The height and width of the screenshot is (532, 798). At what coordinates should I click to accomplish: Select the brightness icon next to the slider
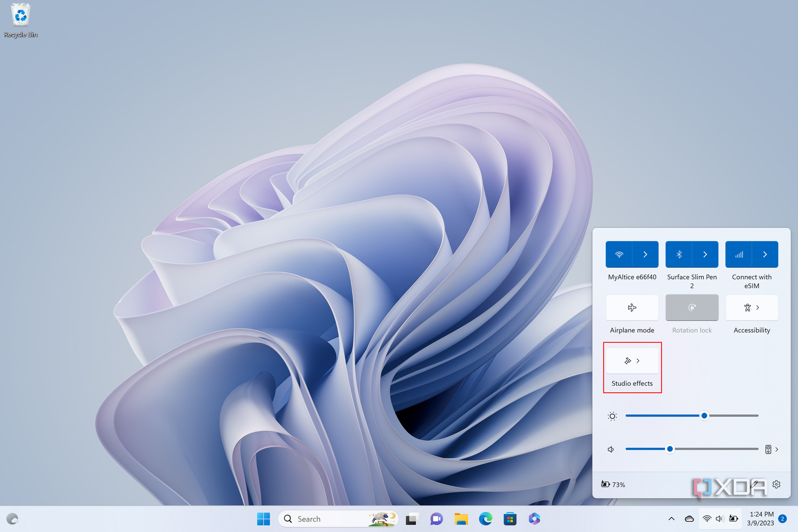tap(612, 415)
